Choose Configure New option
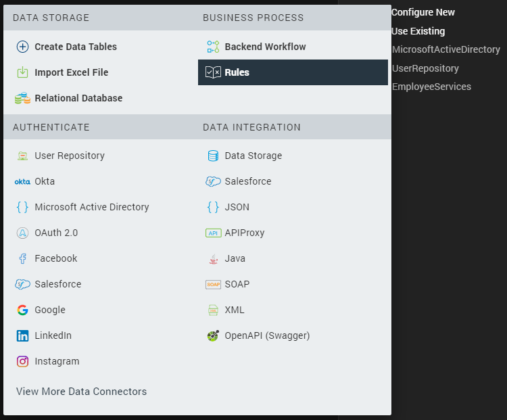This screenshot has width=507, height=420. click(423, 12)
